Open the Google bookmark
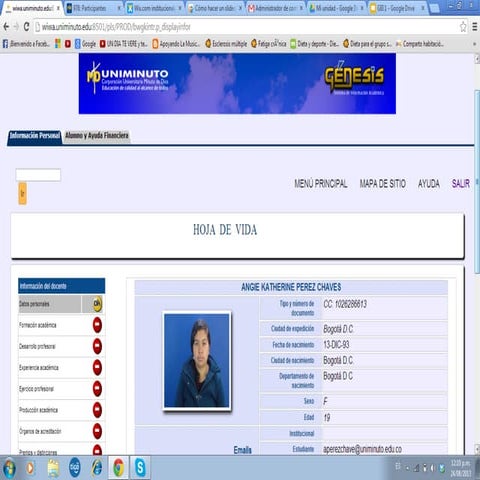 click(85, 44)
